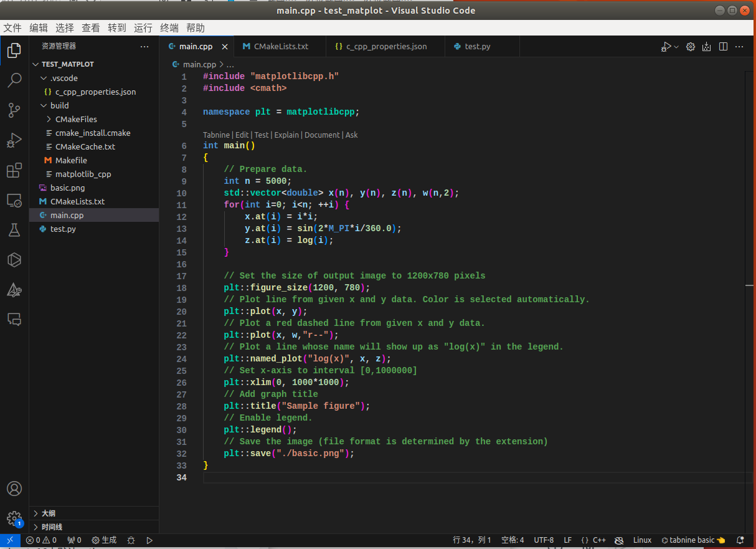Image resolution: width=756 pixels, height=549 pixels.
Task: Open the notifications bell in status bar
Action: tap(740, 540)
